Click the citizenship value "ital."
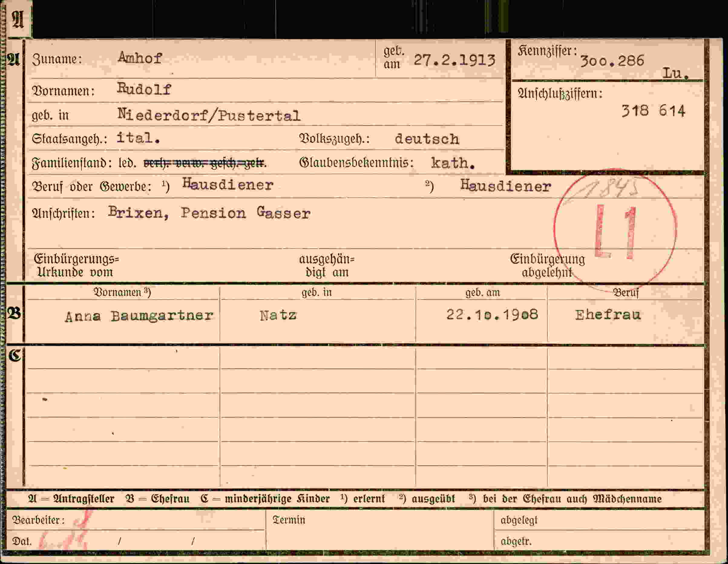Viewport: 728px width, 564px height. click(138, 138)
